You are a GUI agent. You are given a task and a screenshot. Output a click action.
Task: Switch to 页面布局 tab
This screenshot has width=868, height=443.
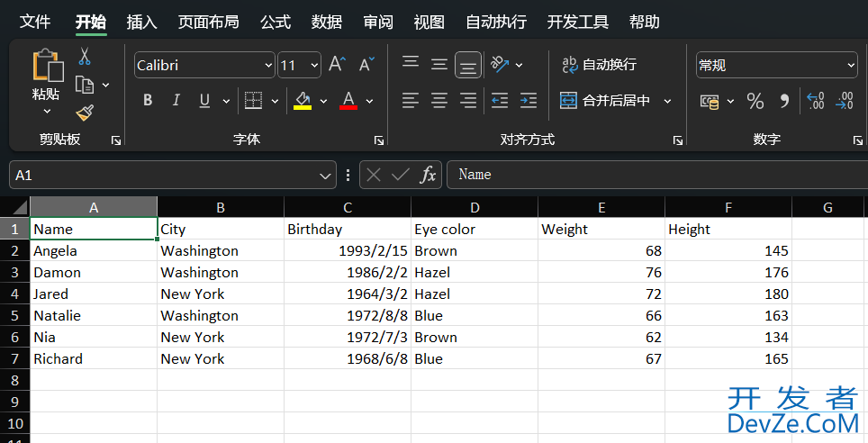[208, 22]
